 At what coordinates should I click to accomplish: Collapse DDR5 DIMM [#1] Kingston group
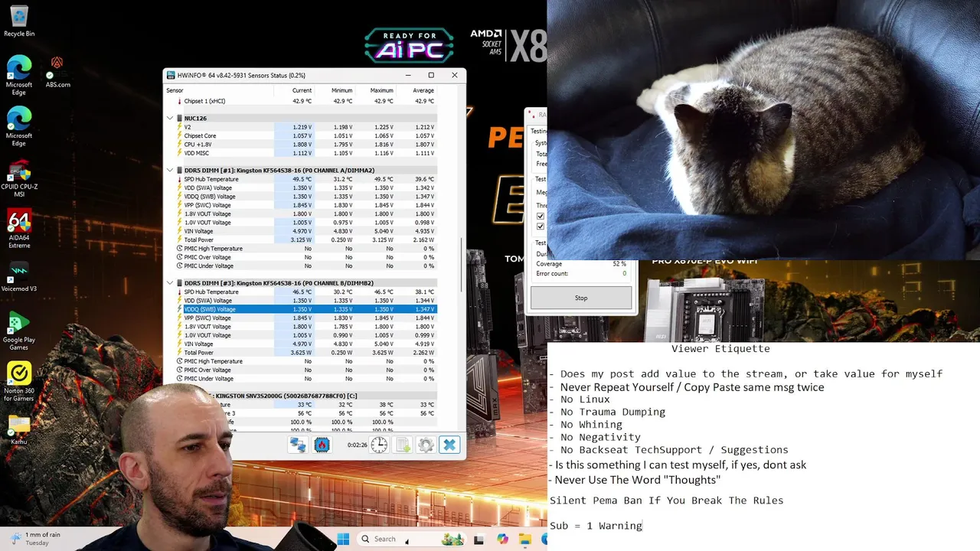click(x=170, y=171)
